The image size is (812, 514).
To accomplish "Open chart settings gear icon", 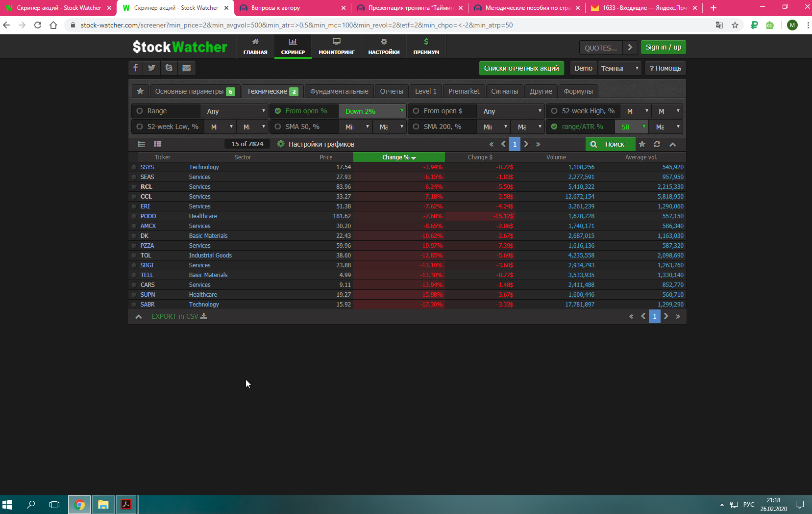I will (x=281, y=144).
